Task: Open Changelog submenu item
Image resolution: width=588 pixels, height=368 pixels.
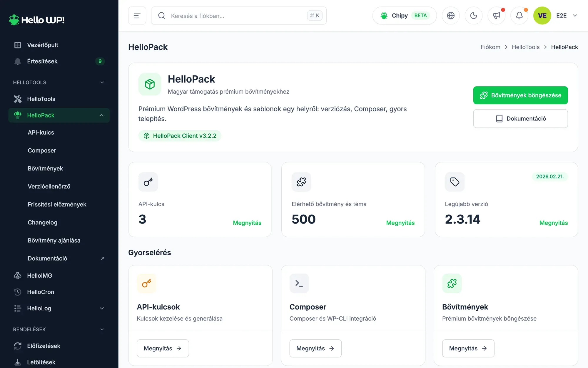Action: [42, 222]
